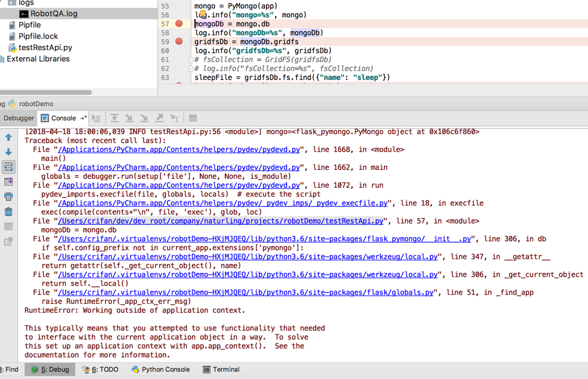Click the RuntimeError message line in console

pyautogui.click(x=135, y=310)
